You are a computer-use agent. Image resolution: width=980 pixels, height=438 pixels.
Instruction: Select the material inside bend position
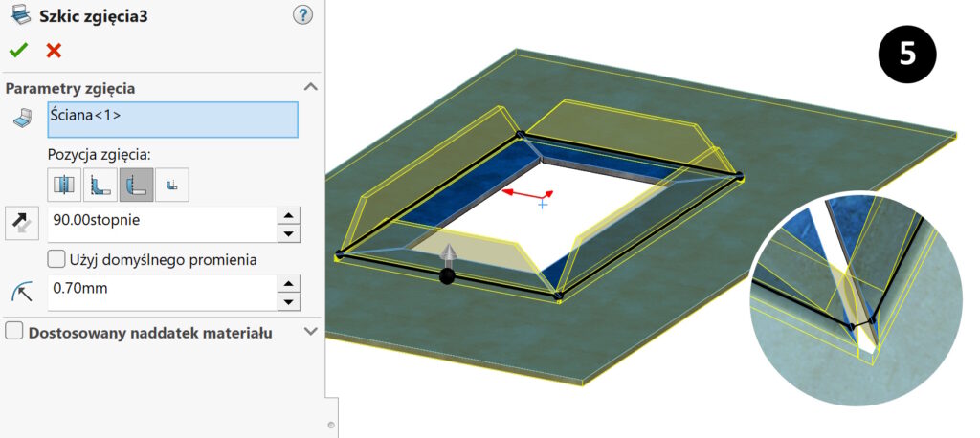pos(100,185)
